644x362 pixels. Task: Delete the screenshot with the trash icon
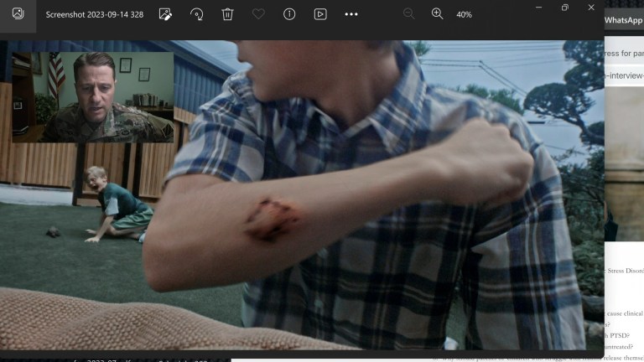[227, 14]
